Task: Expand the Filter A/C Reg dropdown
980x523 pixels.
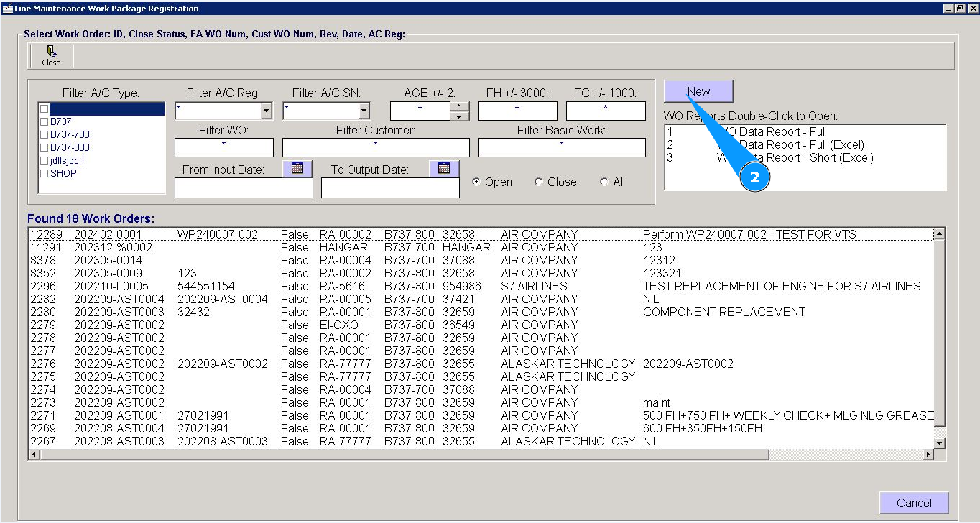Action: (x=267, y=111)
